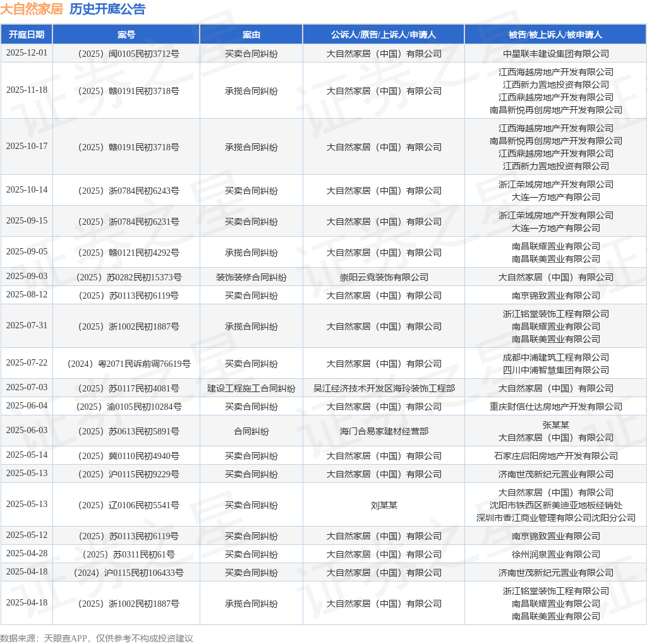Click defendant 张某某
Viewport: 647px width, 644px height.
coord(556,425)
